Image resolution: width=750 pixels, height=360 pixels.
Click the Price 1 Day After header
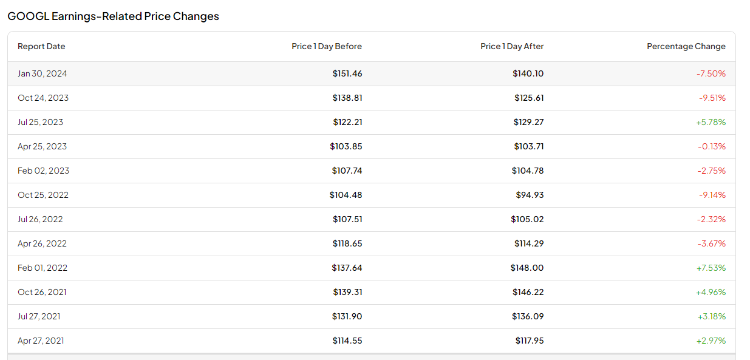[x=512, y=46]
